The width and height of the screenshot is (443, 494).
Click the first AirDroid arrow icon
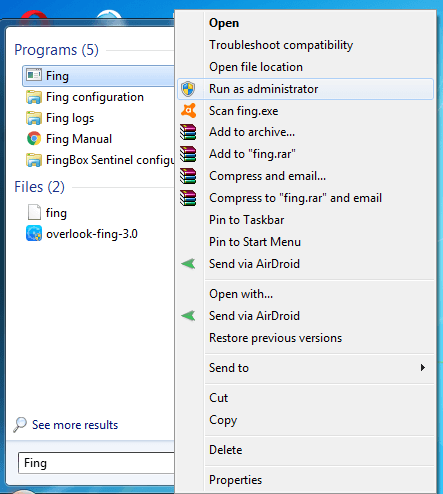[x=188, y=264]
